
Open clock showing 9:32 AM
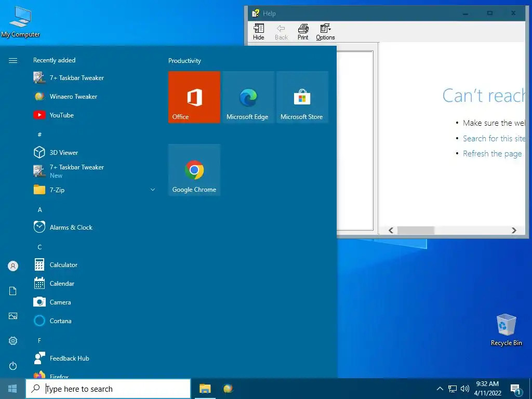pos(487,389)
